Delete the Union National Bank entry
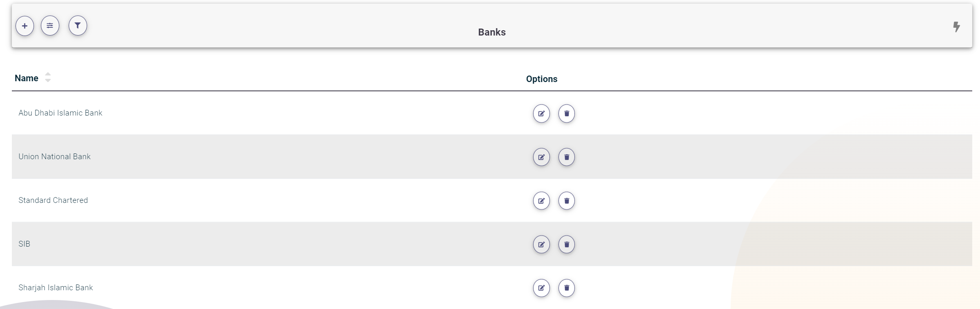Screen dimensions: 980x309 coord(567,157)
